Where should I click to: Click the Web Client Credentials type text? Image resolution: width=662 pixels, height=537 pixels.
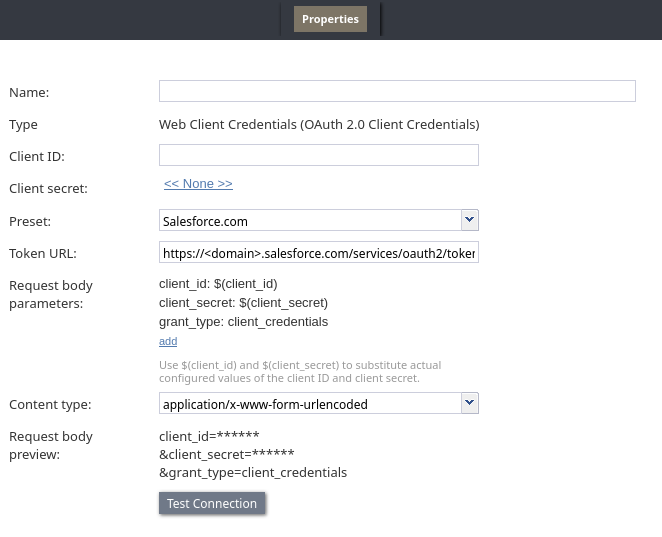pyautogui.click(x=319, y=125)
